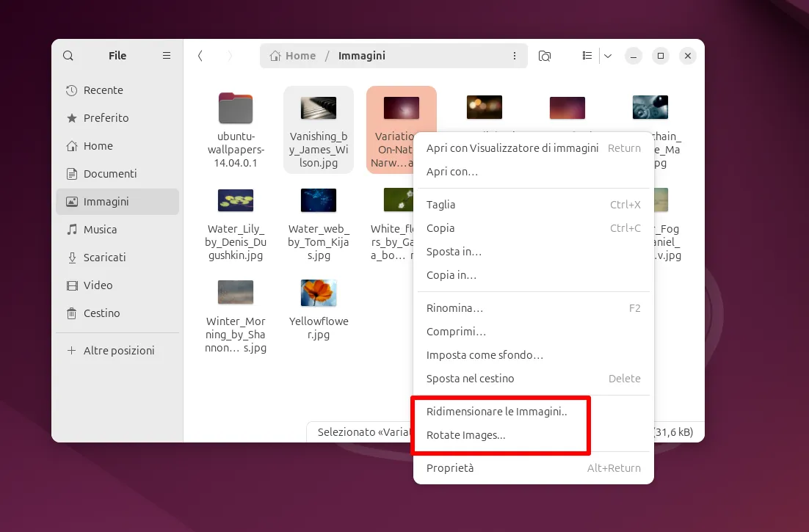The width and height of the screenshot is (809, 532).
Task: Select the orange bokeh lights thumbnail
Action: [x=485, y=107]
